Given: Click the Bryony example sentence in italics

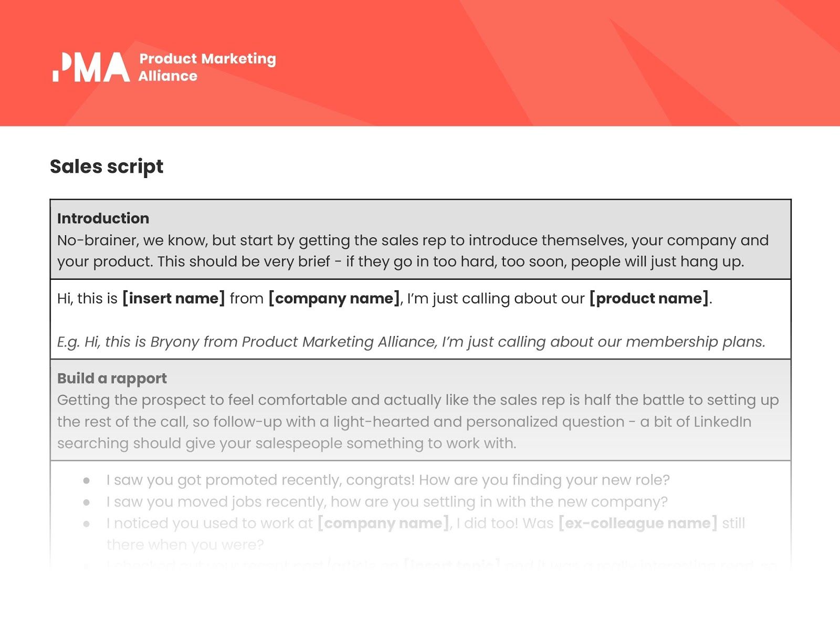Looking at the screenshot, I should pyautogui.click(x=411, y=342).
